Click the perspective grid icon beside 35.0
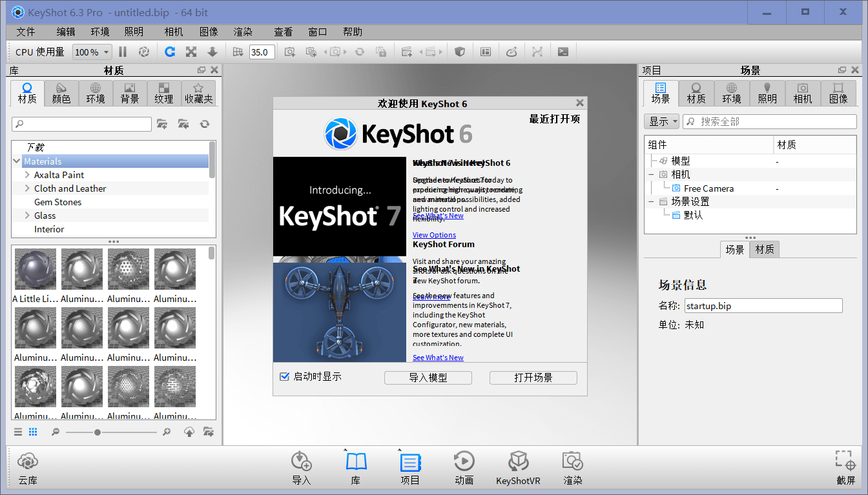The width and height of the screenshot is (868, 495). (x=238, y=52)
